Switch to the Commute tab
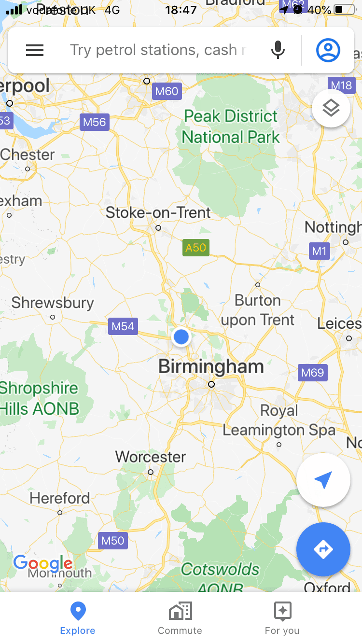The width and height of the screenshot is (362, 644). [x=180, y=618]
